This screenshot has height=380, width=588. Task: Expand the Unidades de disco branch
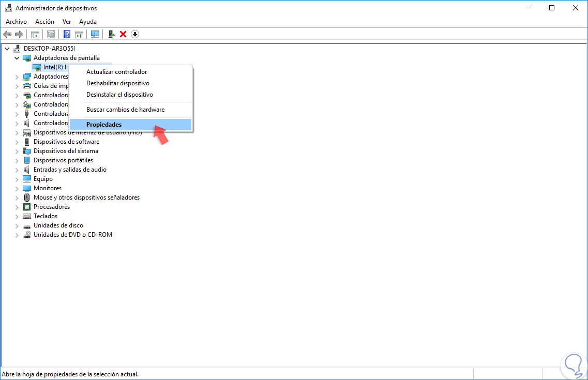pos(17,226)
